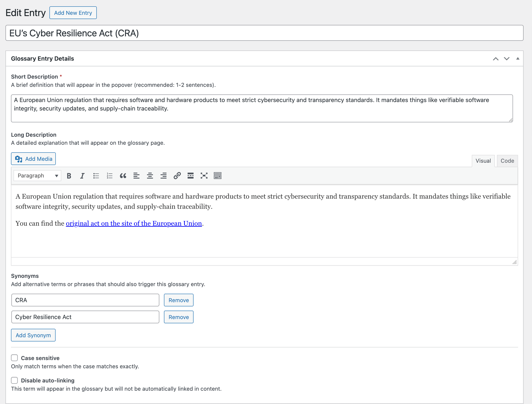This screenshot has width=532, height=404.
Task: Enable the Case sensitive checkbox
Action: click(x=14, y=358)
